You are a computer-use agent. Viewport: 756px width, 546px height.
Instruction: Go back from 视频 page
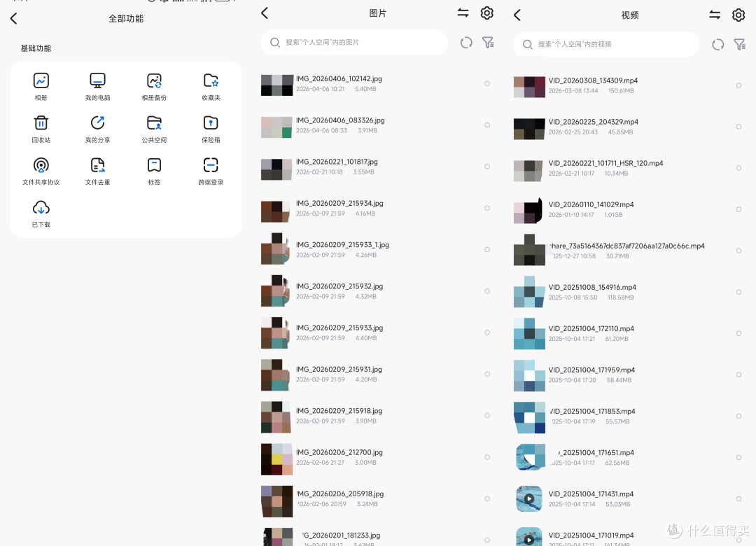[517, 15]
